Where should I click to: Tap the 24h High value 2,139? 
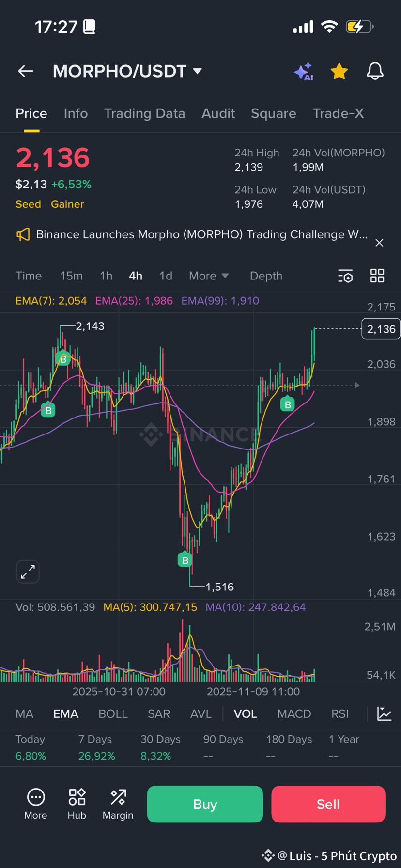coord(249,168)
